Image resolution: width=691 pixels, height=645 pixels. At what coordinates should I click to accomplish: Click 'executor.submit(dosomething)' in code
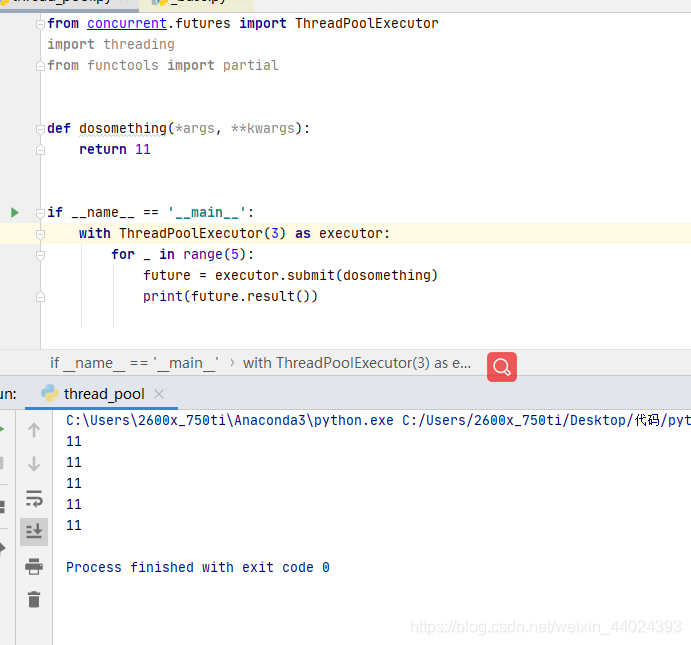326,275
